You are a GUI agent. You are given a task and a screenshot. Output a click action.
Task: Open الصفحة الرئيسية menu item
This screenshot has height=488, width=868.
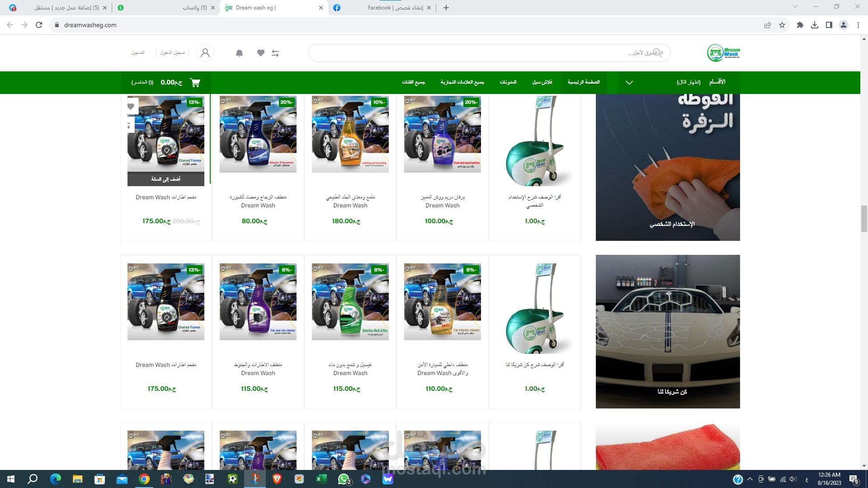584,82
